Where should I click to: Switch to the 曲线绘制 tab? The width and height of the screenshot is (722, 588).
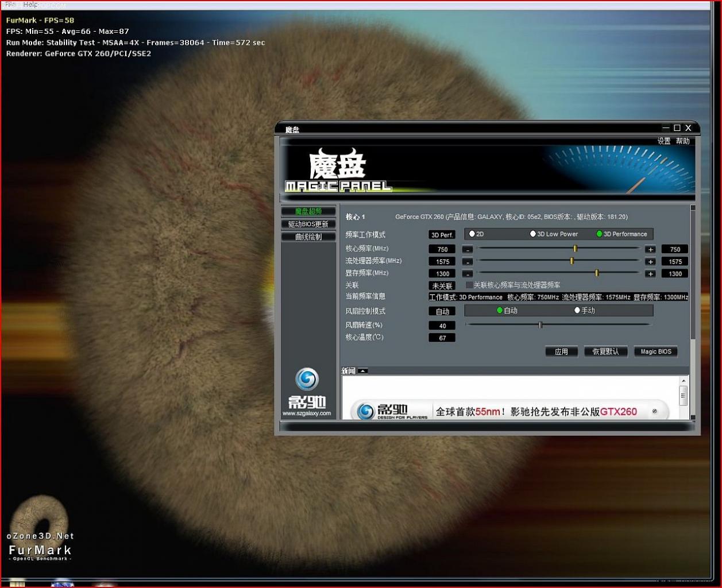(x=308, y=237)
